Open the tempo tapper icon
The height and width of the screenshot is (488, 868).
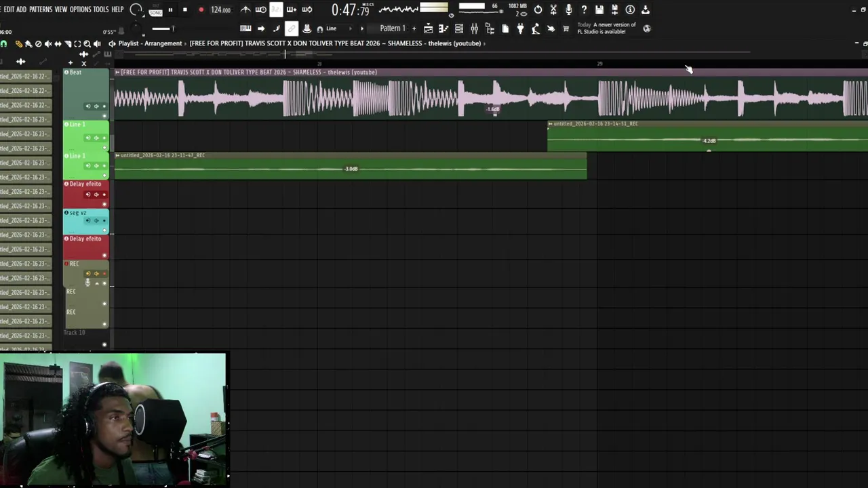pyautogui.click(x=535, y=28)
